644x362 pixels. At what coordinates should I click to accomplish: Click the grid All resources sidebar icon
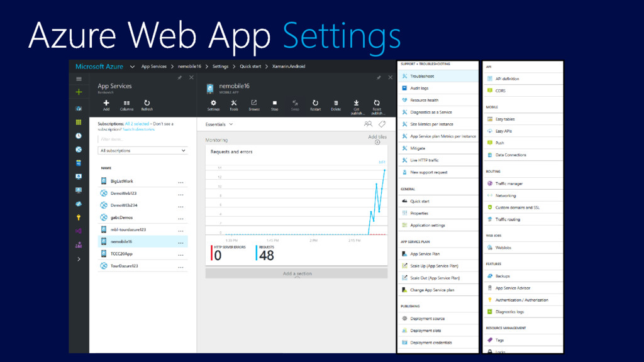[x=79, y=122]
